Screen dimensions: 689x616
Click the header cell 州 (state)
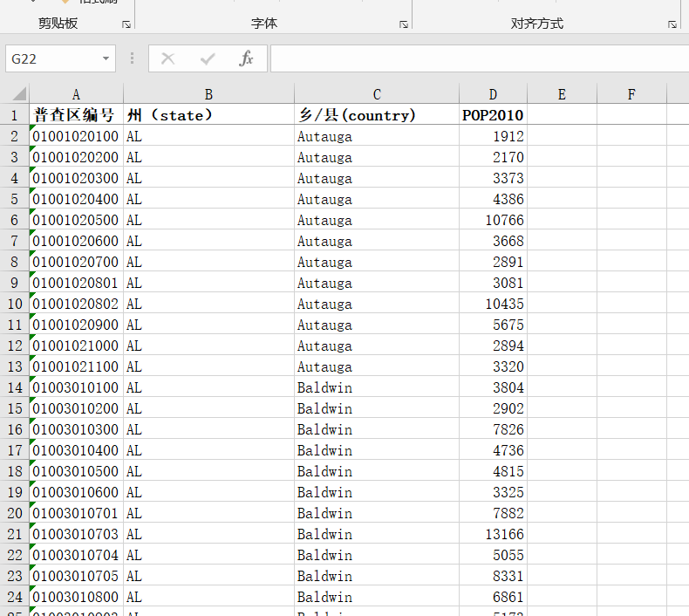[208, 115]
